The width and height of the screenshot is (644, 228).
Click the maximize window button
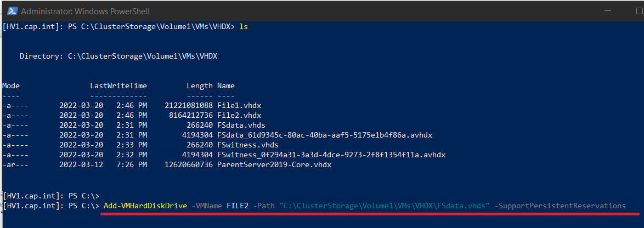tap(640, 11)
